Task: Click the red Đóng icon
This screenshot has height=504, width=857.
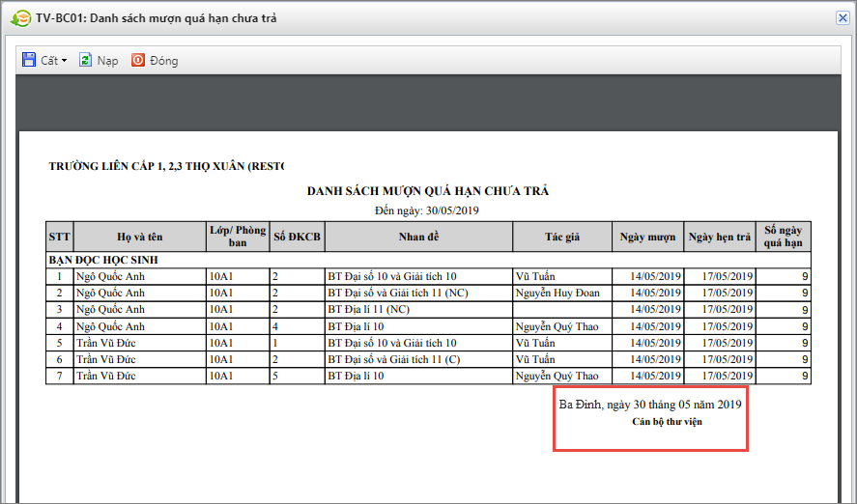Action: pyautogui.click(x=138, y=60)
